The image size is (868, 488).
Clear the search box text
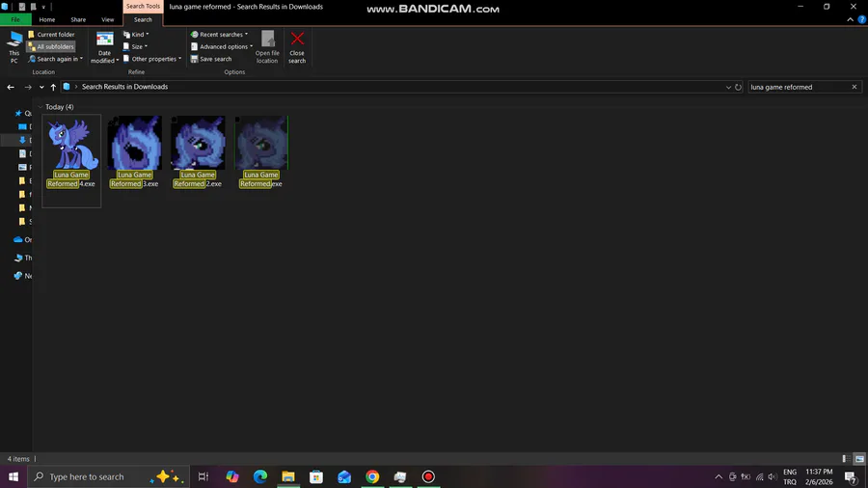854,87
